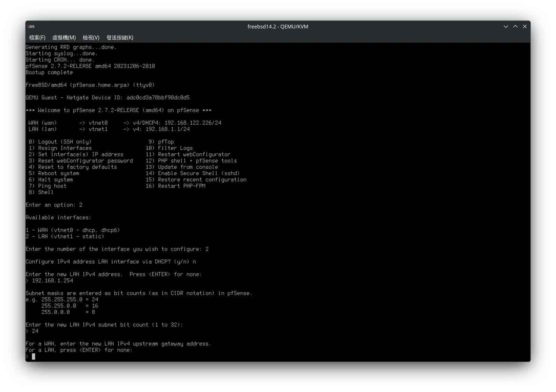Click the line 'pfSense 2.7.2-RELEASE amd64 20231206-2010'
The image size is (556, 392).
90,66
